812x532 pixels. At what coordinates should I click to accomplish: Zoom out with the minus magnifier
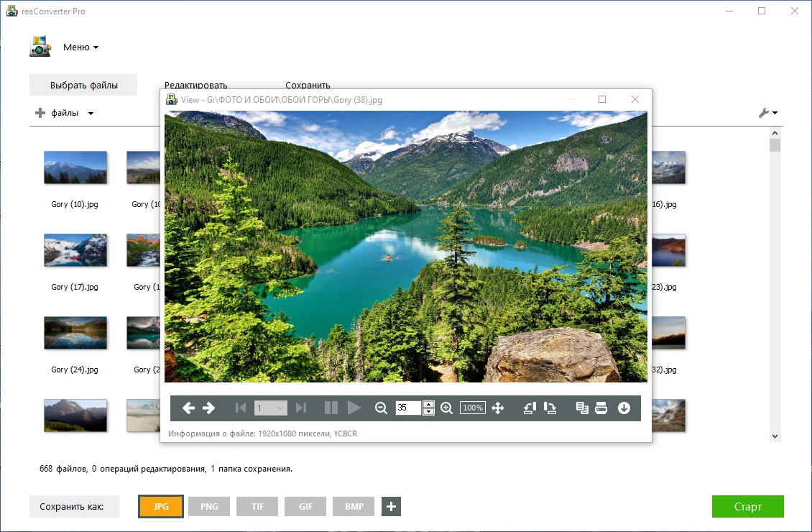[381, 408]
